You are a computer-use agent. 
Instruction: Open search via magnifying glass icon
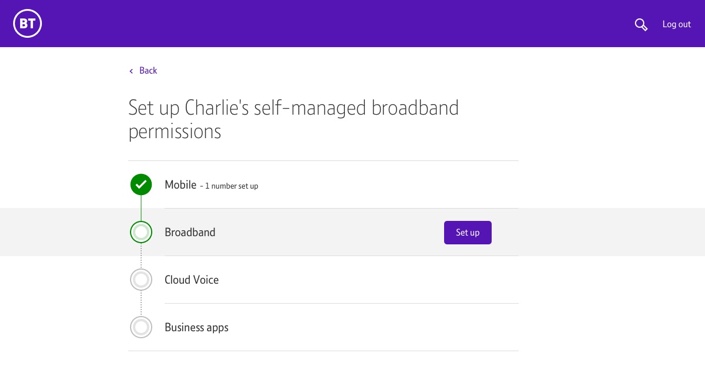point(641,24)
